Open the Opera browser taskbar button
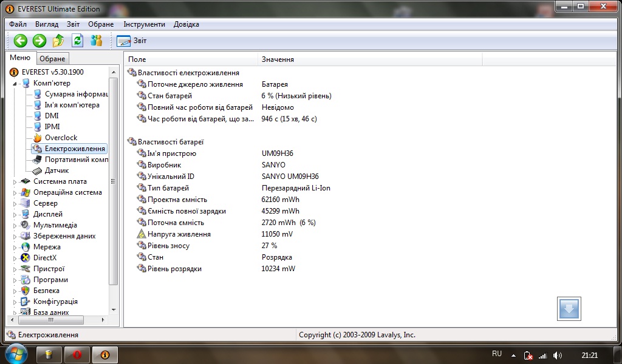Viewport: 622px width, 364px height. click(x=77, y=354)
